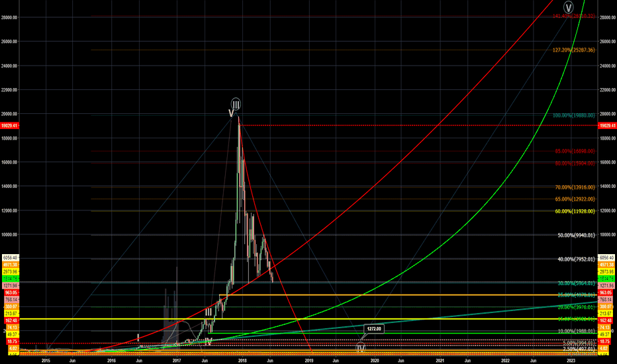Screen dimensions: 617x364
Task: Click the 2016 label on the time axis
Action: (x=111, y=360)
